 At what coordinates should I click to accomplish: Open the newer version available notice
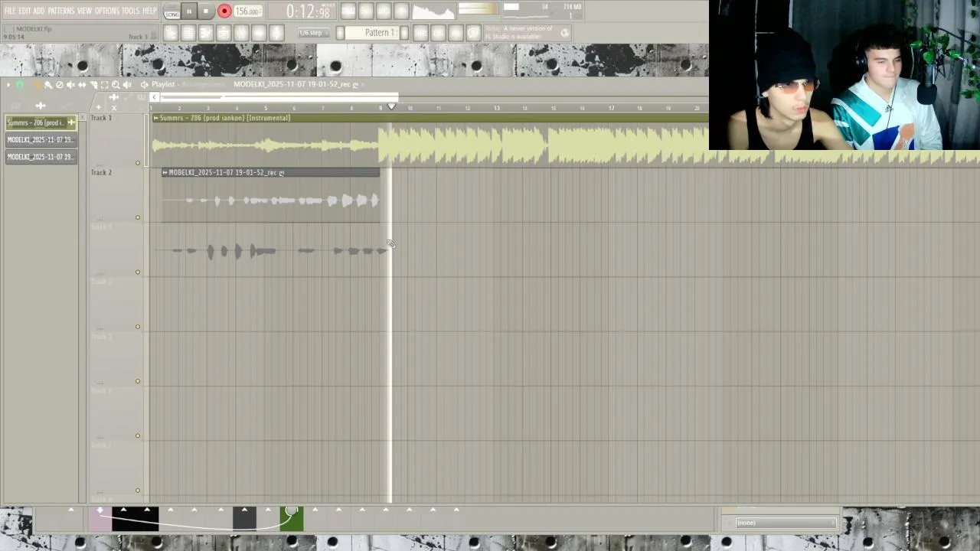(528, 33)
